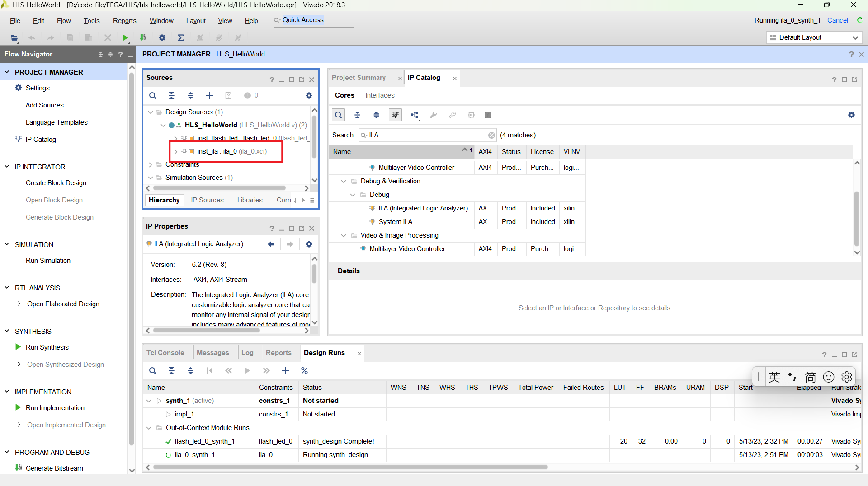Search in the Design Runs panel
Image resolution: width=868 pixels, height=486 pixels.
click(x=153, y=371)
